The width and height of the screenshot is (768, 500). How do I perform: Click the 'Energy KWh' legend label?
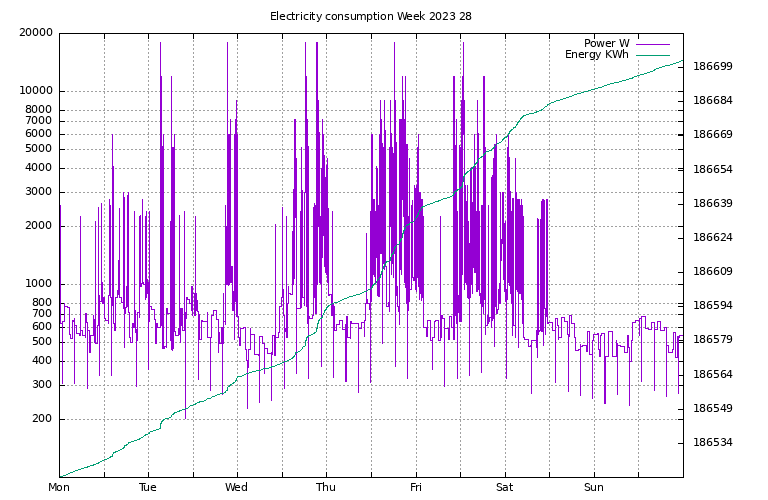(x=597, y=54)
